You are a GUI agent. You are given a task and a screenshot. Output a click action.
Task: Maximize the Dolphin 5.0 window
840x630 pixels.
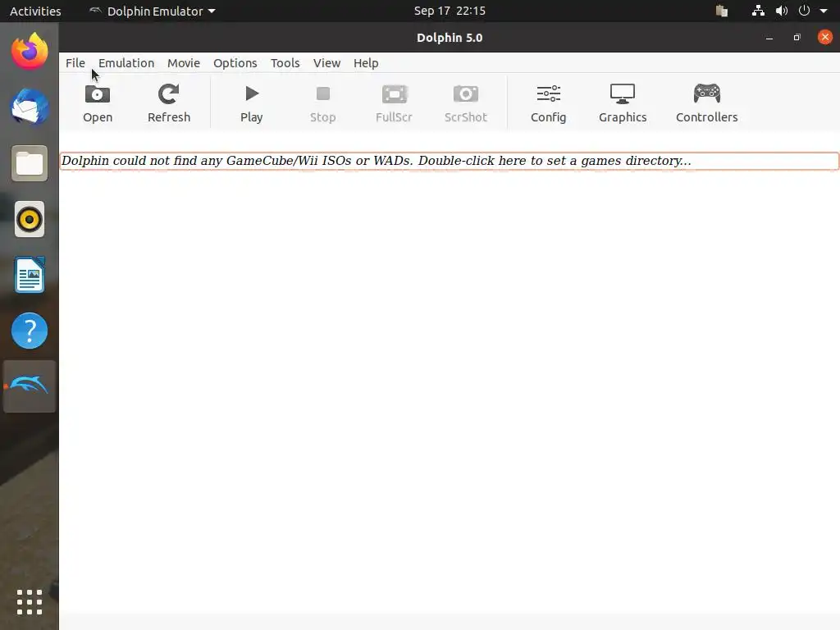tap(797, 38)
